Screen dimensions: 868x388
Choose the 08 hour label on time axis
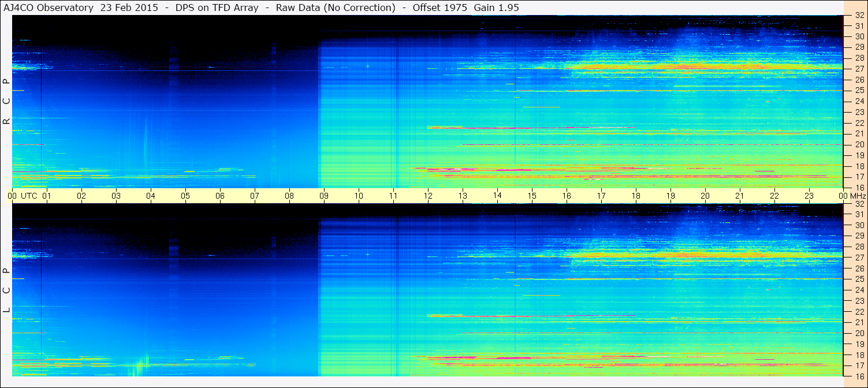[x=289, y=196]
